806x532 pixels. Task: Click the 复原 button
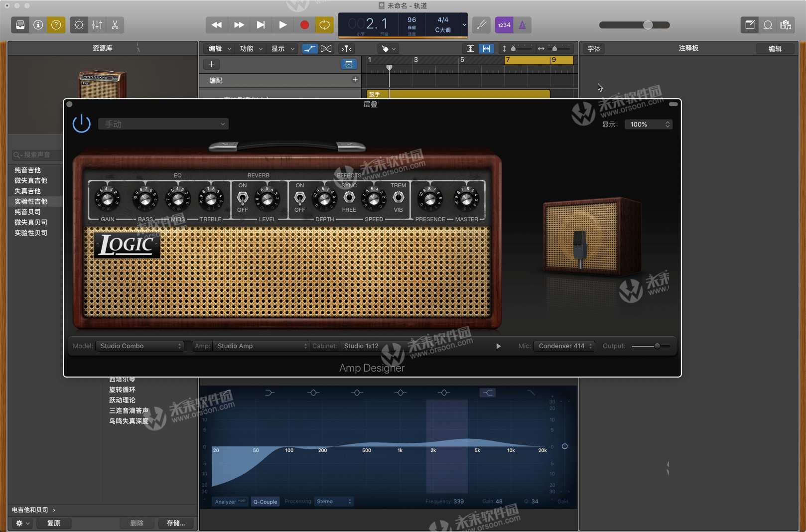(x=54, y=523)
